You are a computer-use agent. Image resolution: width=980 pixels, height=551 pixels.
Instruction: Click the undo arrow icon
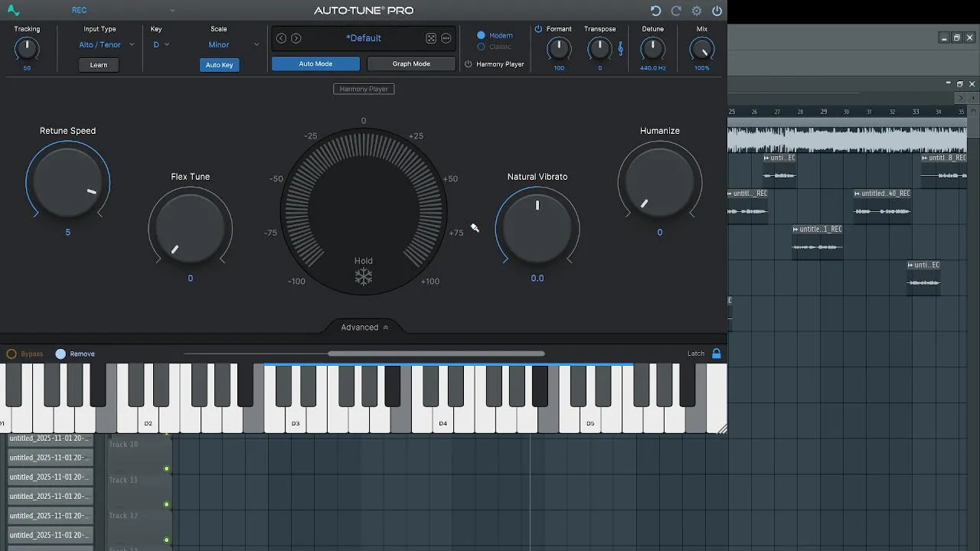point(655,11)
